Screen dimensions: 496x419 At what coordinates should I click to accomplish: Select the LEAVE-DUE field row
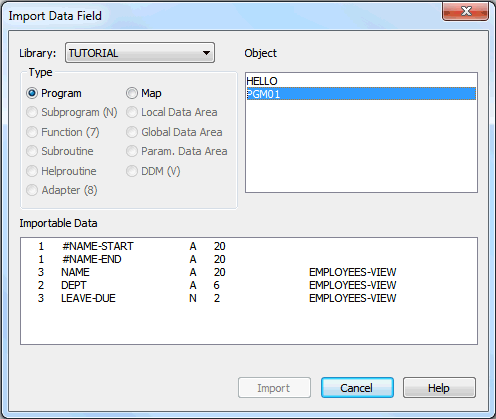tap(249, 298)
